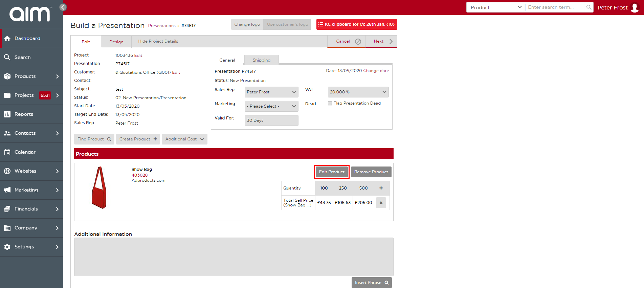Image resolution: width=644 pixels, height=288 pixels.
Task: Click the Edit Product button
Action: pyautogui.click(x=332, y=172)
